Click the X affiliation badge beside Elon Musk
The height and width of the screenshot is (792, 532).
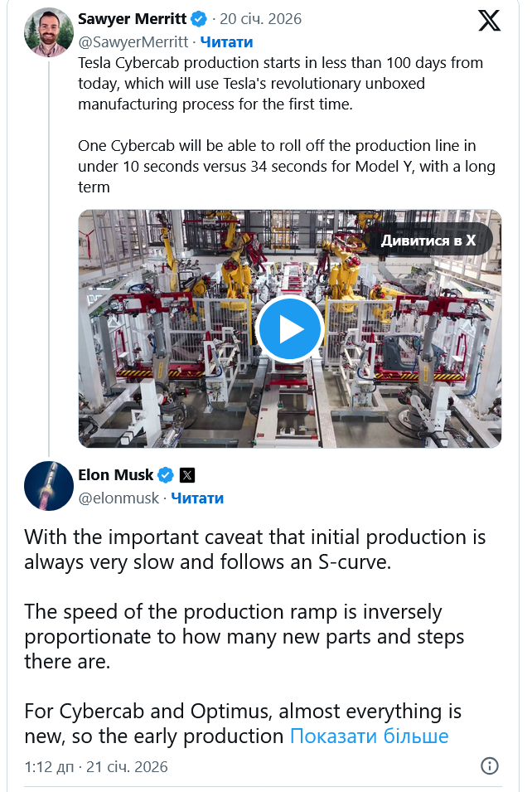(188, 475)
